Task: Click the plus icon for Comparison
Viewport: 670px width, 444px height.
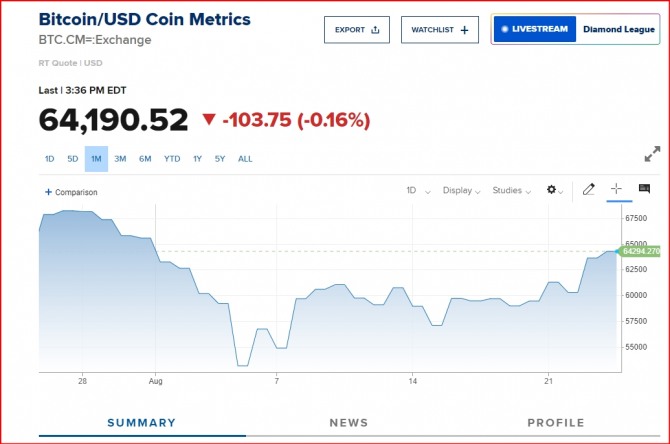Action: 48,192
